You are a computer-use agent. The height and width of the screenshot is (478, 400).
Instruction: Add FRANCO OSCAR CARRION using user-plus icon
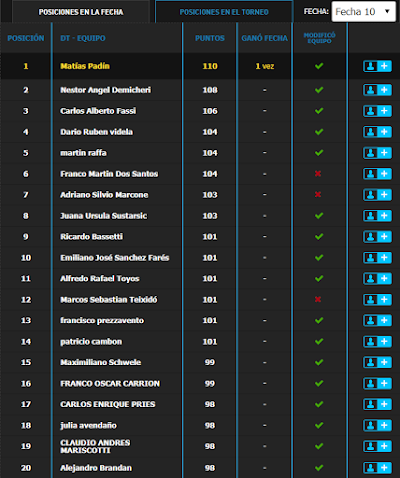click(377, 384)
